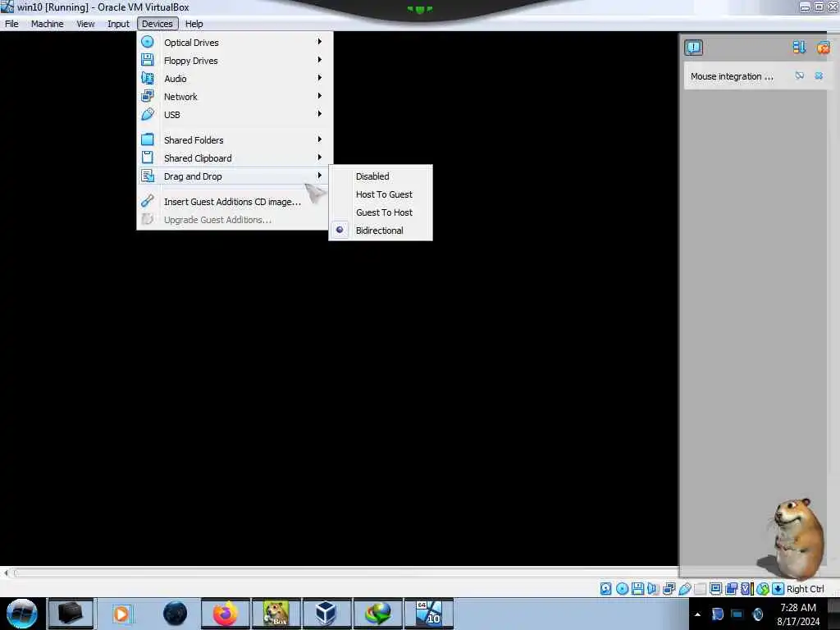The height and width of the screenshot is (630, 840).
Task: Open the USB devices status bar indicator
Action: point(685,589)
